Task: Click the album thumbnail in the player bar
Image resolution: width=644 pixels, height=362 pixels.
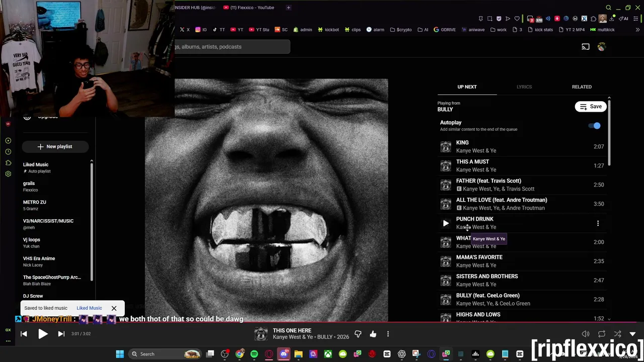Action: (261, 334)
